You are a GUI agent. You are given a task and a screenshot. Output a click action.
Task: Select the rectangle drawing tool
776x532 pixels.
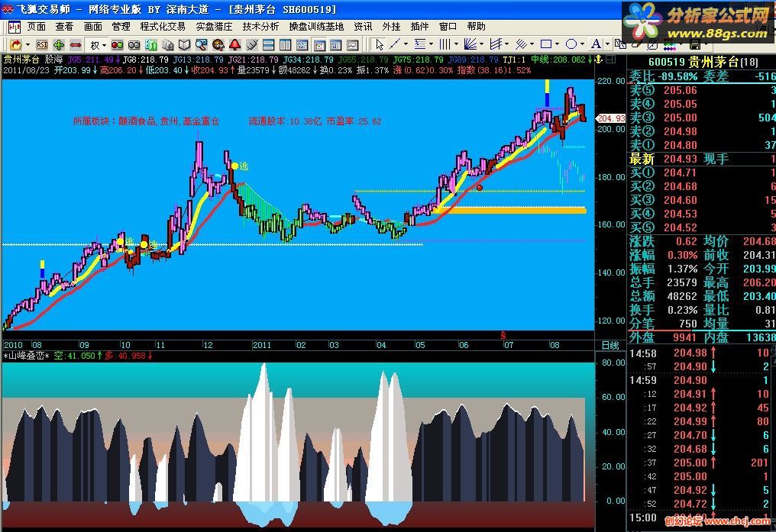tap(546, 44)
